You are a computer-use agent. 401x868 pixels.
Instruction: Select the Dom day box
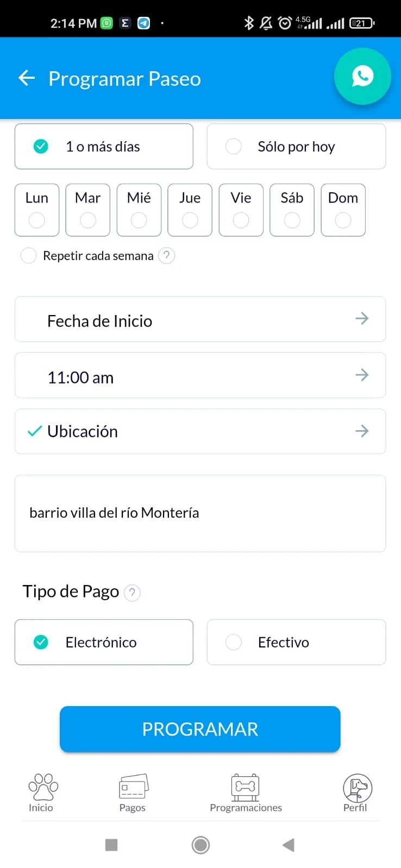pos(343,210)
